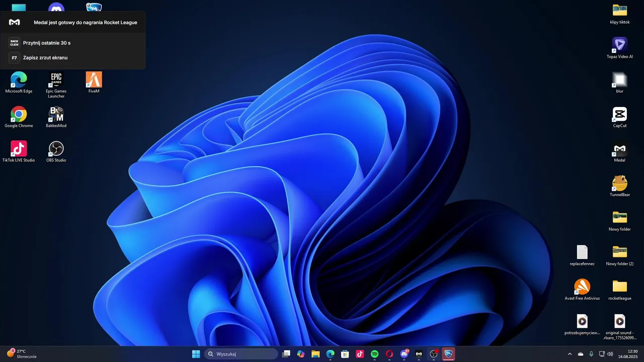Click the Medal logo in the notification

tap(15, 22)
